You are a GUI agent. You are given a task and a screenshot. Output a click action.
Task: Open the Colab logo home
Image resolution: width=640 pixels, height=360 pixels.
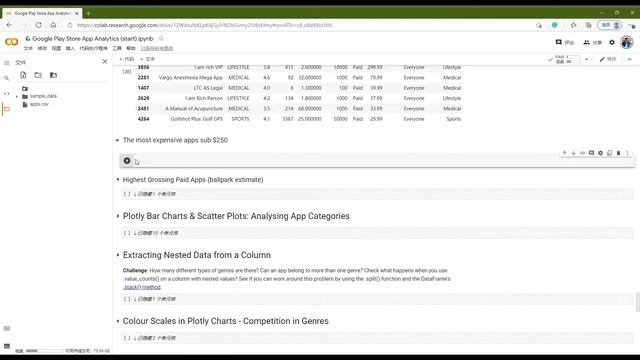pyautogui.click(x=11, y=42)
